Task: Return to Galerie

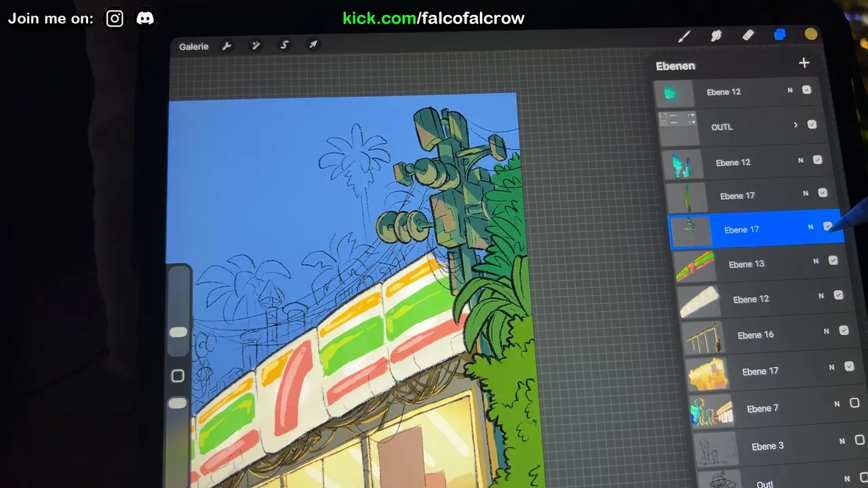Action: 194,47
